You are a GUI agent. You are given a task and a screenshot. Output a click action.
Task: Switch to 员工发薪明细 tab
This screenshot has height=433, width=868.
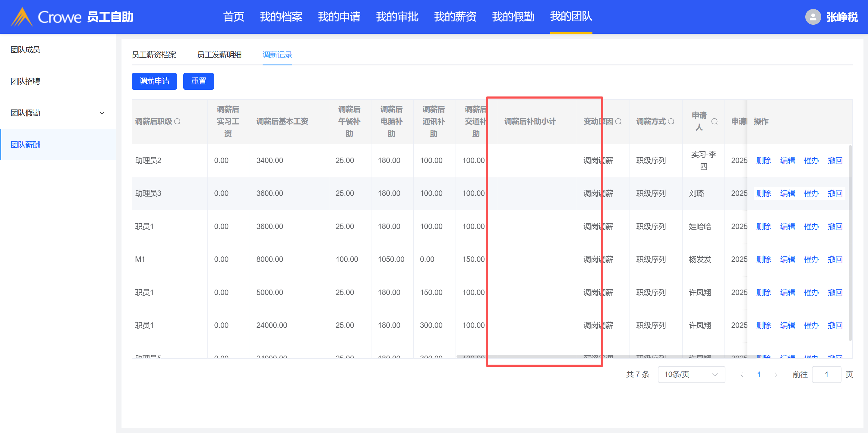[x=219, y=55]
